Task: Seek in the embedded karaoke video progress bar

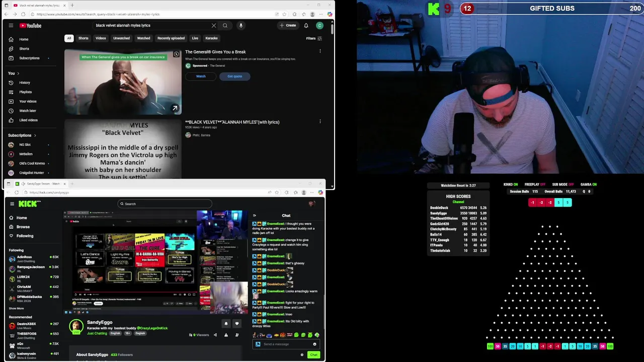Action: coord(135,291)
